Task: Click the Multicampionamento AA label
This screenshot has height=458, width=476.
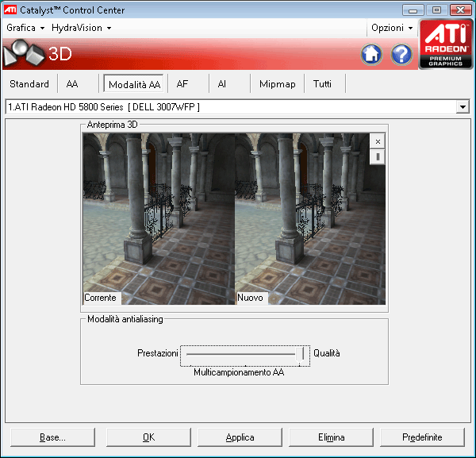Action: tap(239, 372)
